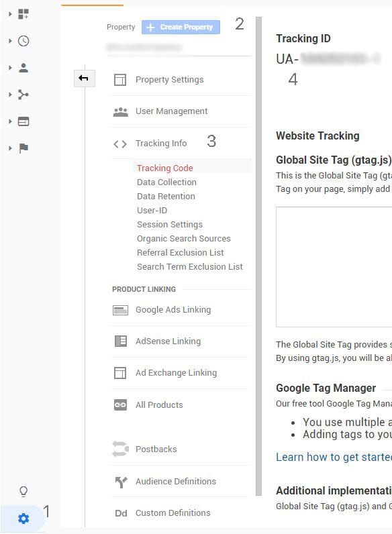Click the back arrow button
Image resolution: width=392 pixels, height=534 pixels.
click(x=84, y=78)
